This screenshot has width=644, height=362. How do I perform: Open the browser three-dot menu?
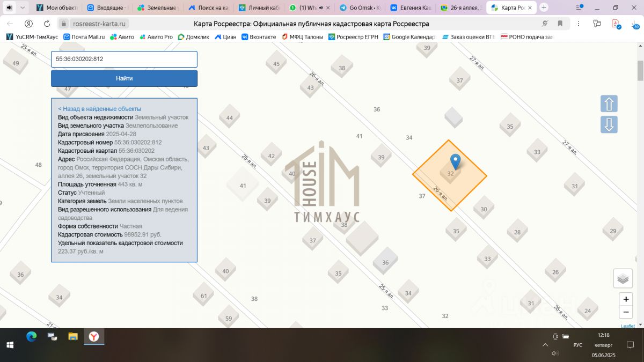click(x=579, y=24)
